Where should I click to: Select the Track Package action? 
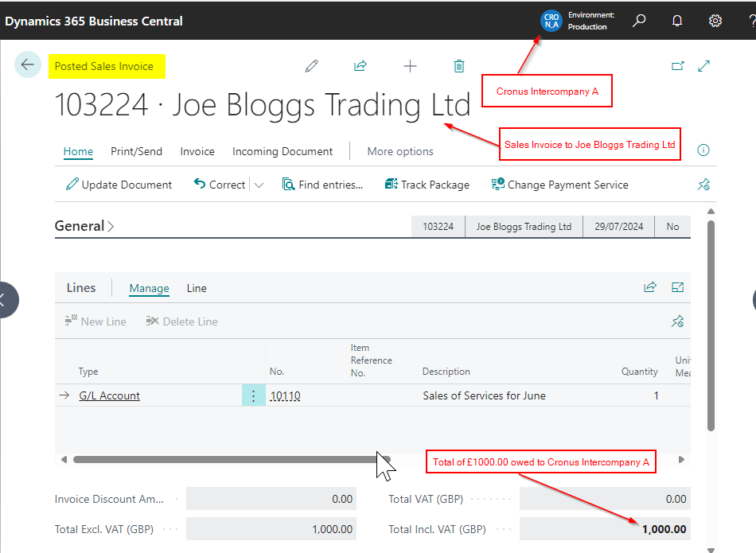pos(427,185)
